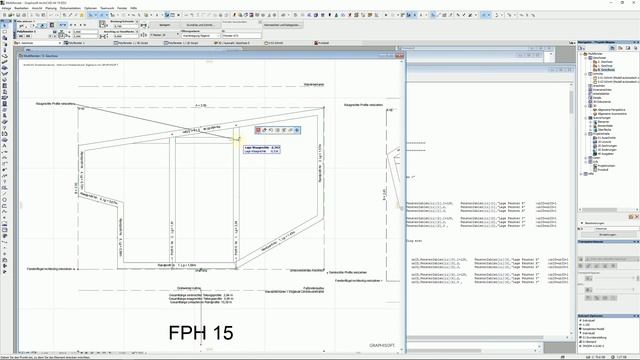Click the highlighted blue pet palette icon

(x=297, y=130)
